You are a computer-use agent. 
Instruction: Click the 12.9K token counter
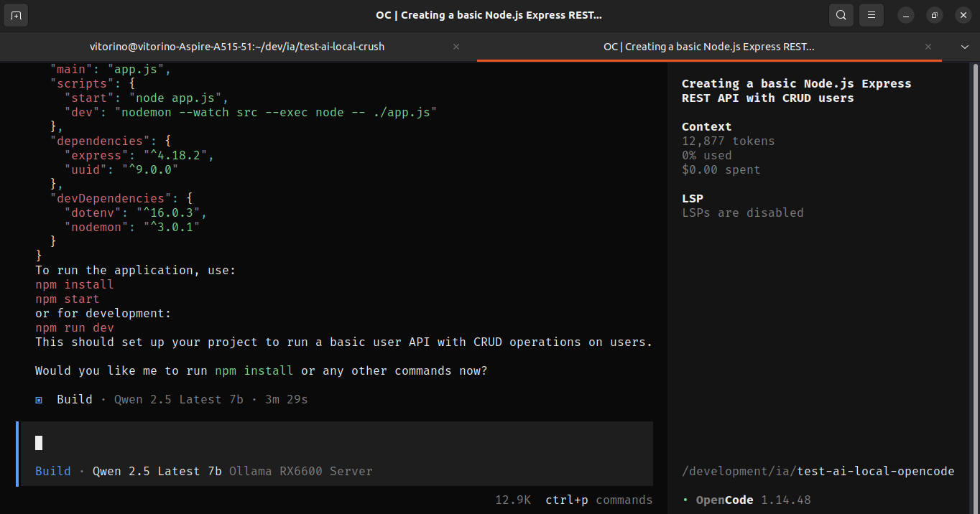tap(513, 500)
